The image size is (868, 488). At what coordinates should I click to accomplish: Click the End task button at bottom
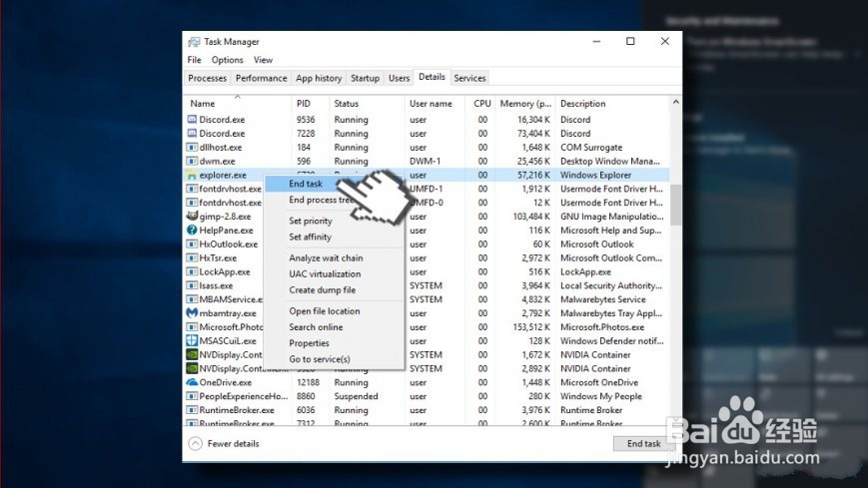pyautogui.click(x=643, y=444)
